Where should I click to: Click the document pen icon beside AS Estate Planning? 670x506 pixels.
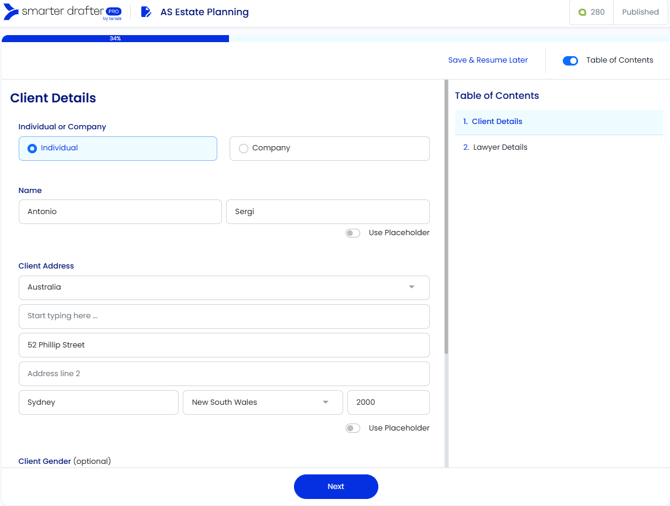pos(146,12)
